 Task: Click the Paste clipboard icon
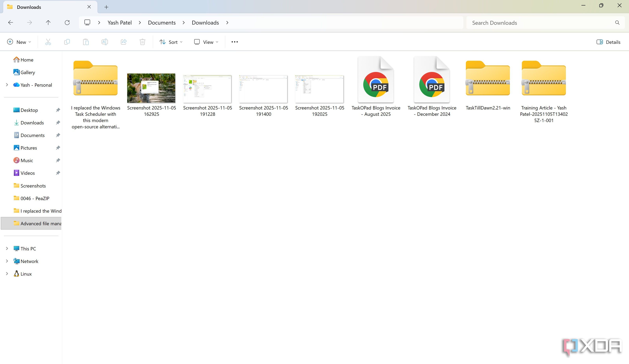click(86, 42)
